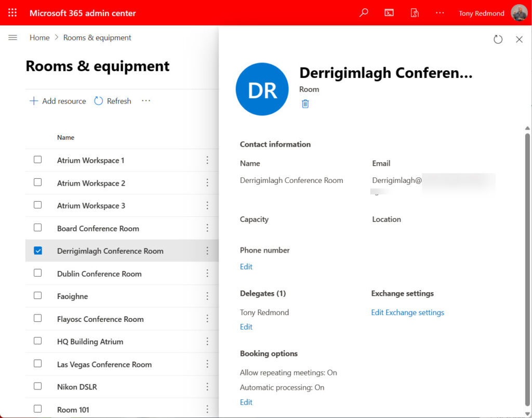
Task: Click the details panel vertical scrollbar
Action: (527, 270)
